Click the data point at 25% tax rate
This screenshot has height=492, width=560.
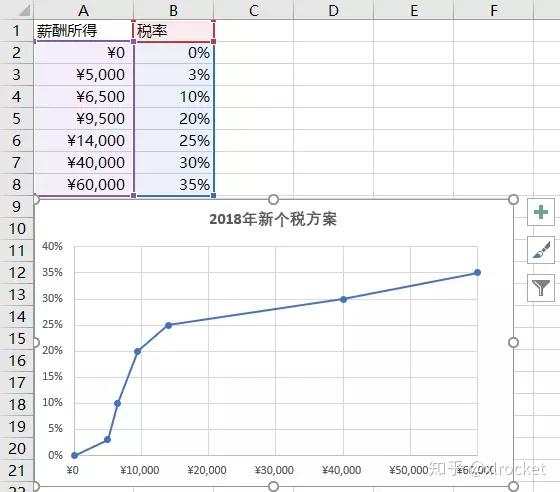pos(169,325)
